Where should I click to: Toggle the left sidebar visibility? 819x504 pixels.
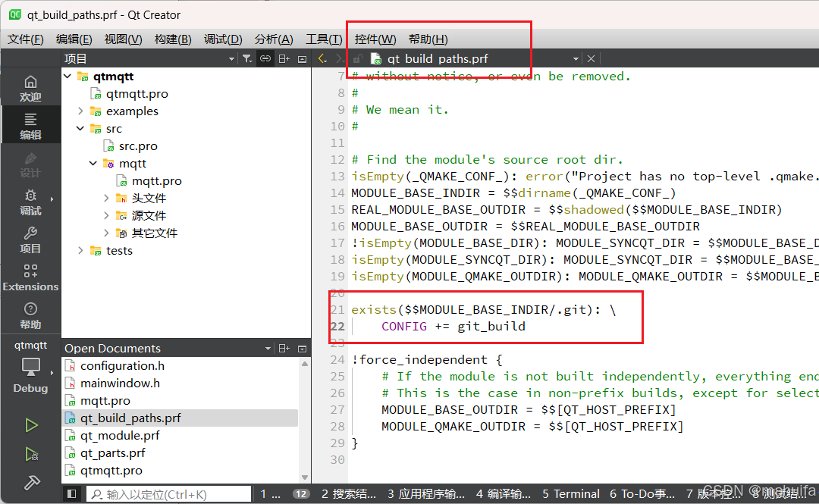coord(72,493)
